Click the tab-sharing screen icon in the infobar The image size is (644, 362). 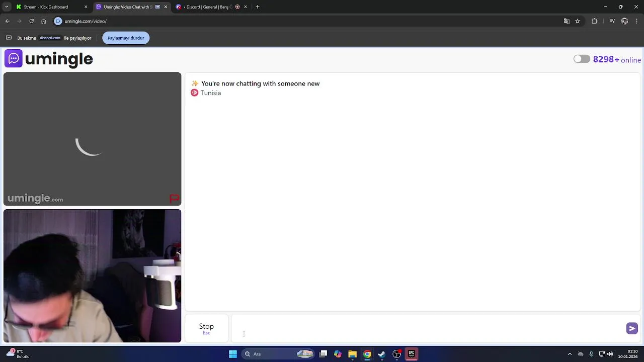coord(9,38)
